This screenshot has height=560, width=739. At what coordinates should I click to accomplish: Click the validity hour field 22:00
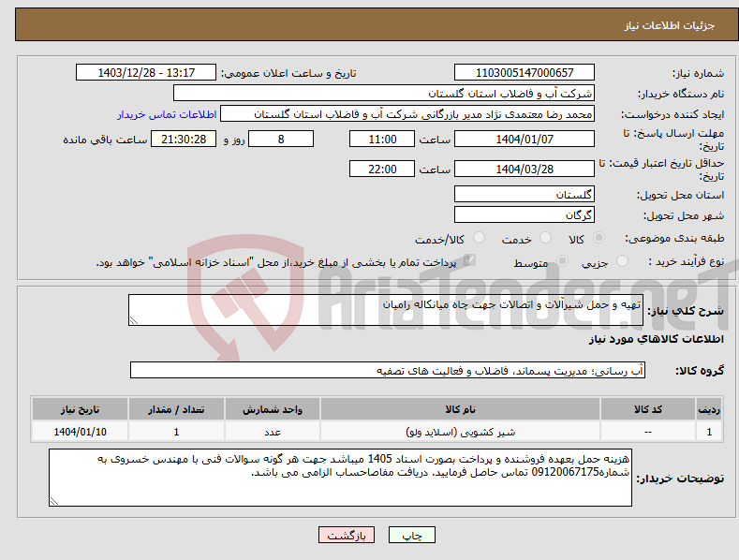382,169
